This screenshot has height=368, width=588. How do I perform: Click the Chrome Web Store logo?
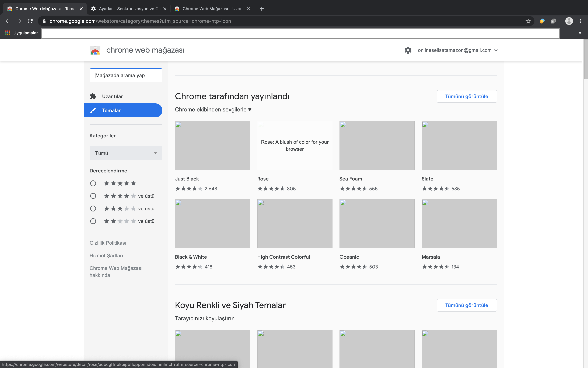point(95,50)
